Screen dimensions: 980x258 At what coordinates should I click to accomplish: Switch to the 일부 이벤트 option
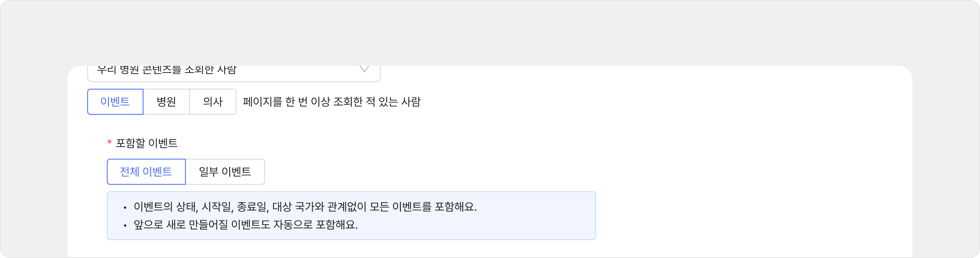(225, 172)
